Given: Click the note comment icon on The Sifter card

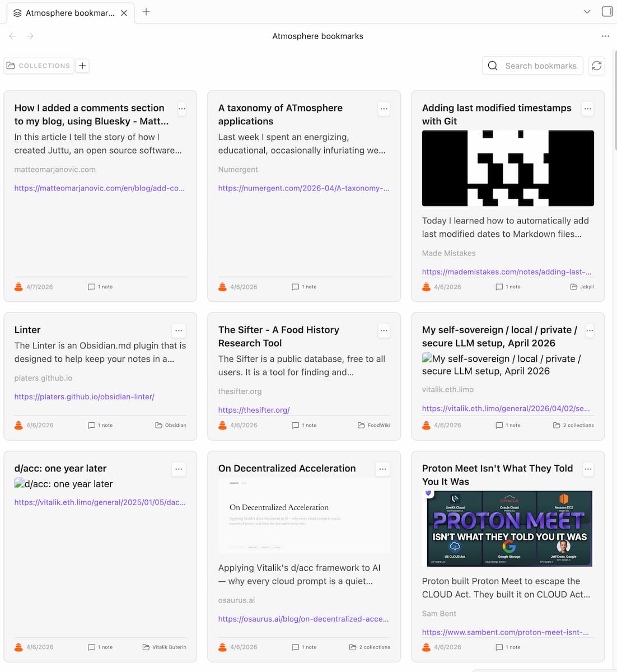Looking at the screenshot, I should tap(295, 425).
